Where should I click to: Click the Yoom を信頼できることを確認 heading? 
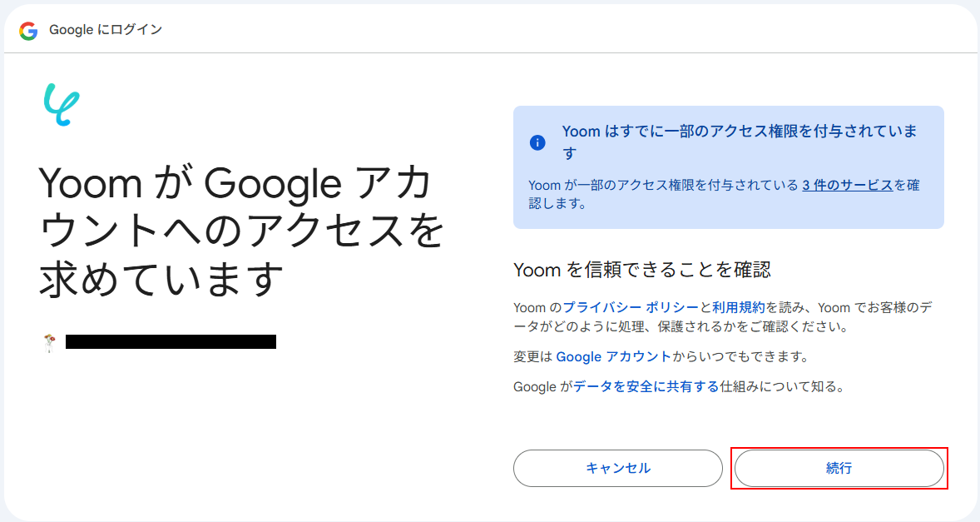pos(642,269)
